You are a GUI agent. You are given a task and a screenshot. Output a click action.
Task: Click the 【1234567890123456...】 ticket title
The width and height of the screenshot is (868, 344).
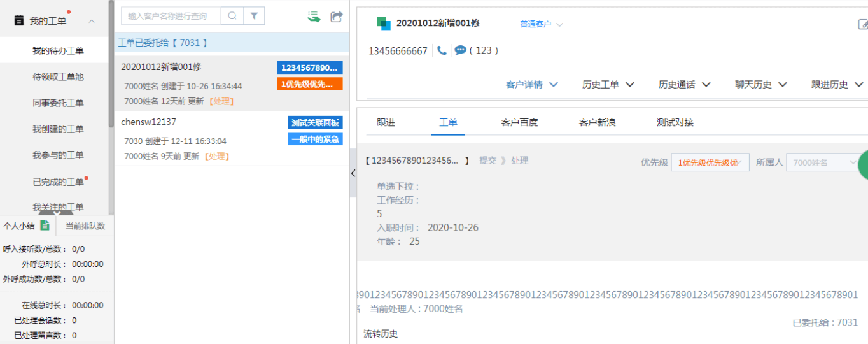(417, 161)
